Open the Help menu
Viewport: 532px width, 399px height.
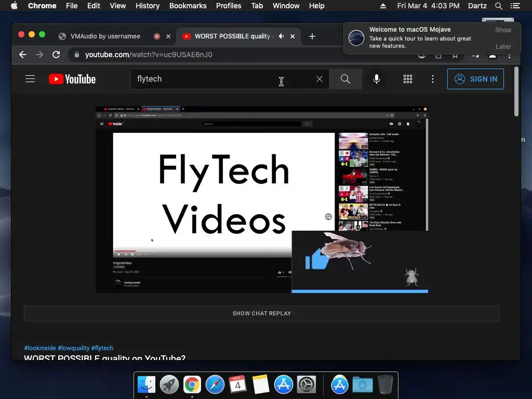click(x=316, y=6)
